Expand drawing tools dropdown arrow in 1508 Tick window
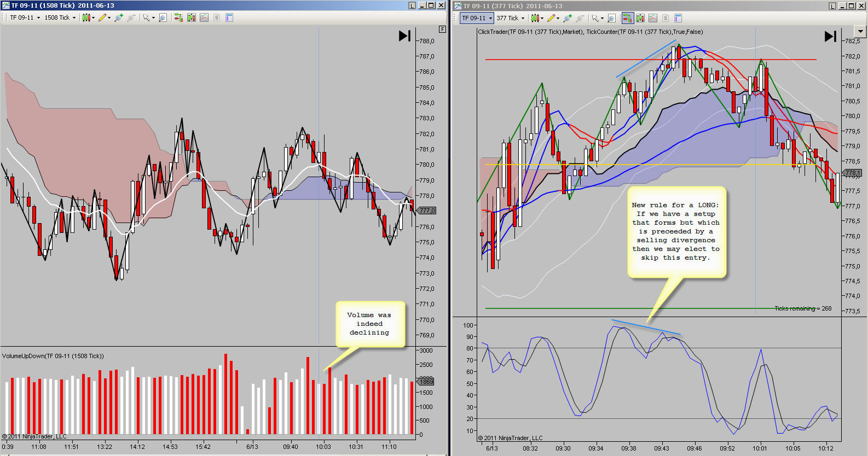 [109, 17]
